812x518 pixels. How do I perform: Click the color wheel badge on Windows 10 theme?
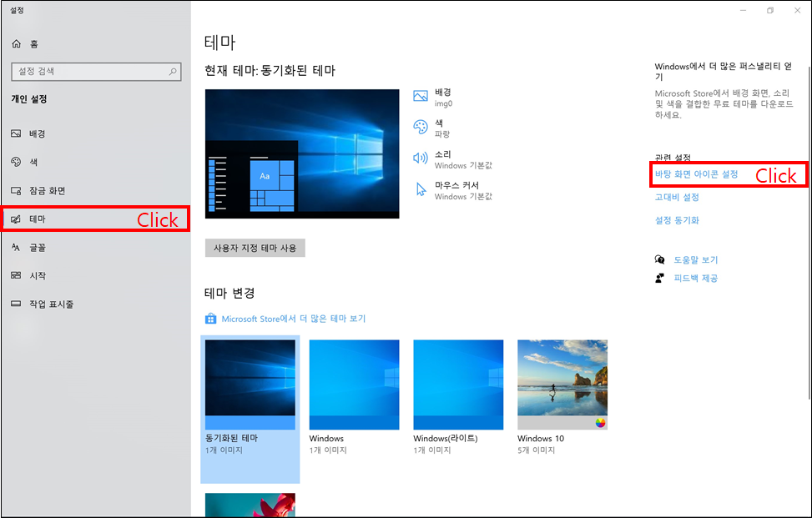[x=600, y=423]
